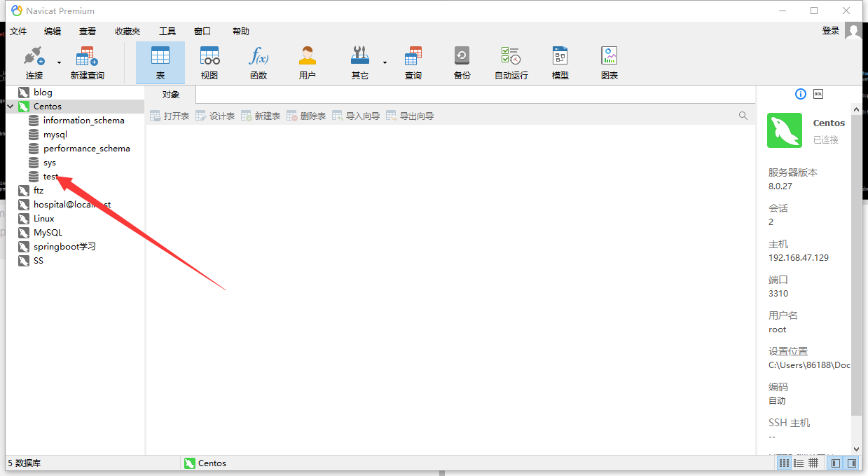The height and width of the screenshot is (476, 868).
Task: Click the 删除表 button
Action: tap(306, 116)
